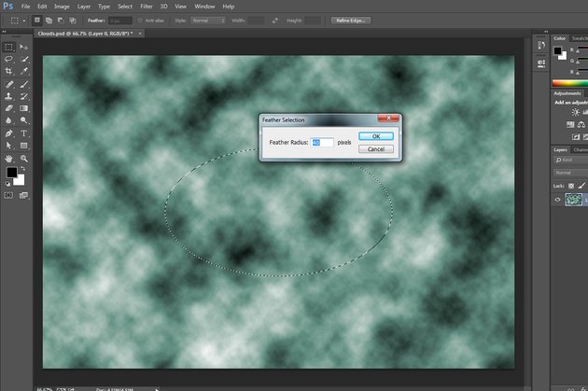Select the Eyedropper tool
The height and width of the screenshot is (391, 588).
point(24,71)
